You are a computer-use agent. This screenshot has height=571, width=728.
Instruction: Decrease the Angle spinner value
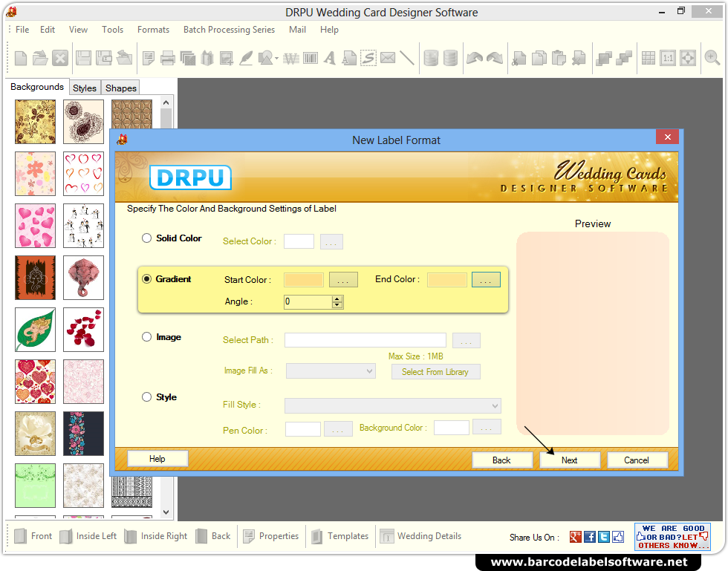[x=337, y=305]
